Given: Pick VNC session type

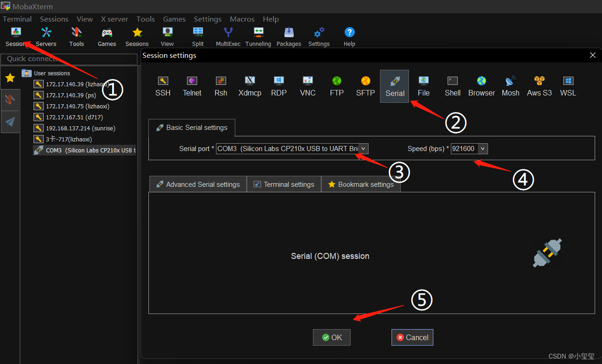Looking at the screenshot, I should coord(308,86).
